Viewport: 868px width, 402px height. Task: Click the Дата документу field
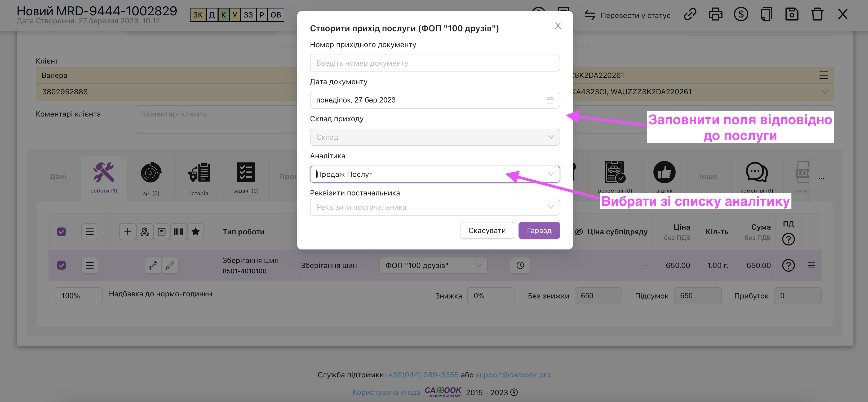click(435, 100)
